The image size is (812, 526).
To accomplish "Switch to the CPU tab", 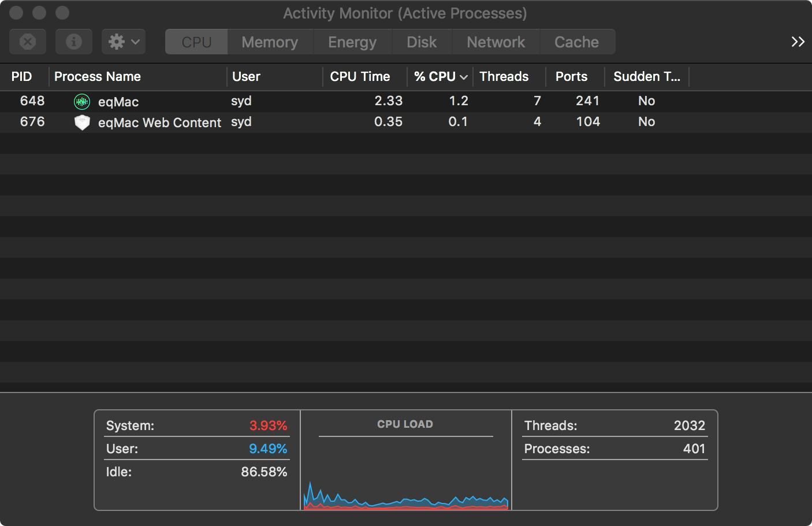I will (x=196, y=42).
